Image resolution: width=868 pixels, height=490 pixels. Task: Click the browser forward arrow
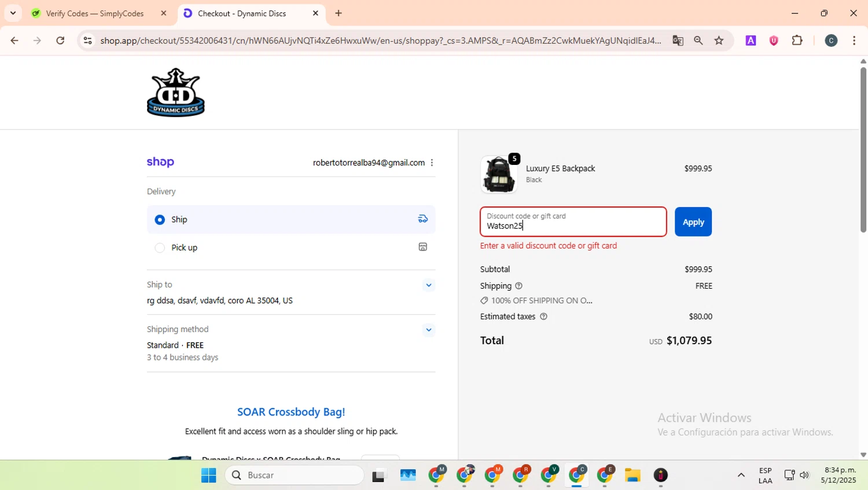tap(37, 40)
